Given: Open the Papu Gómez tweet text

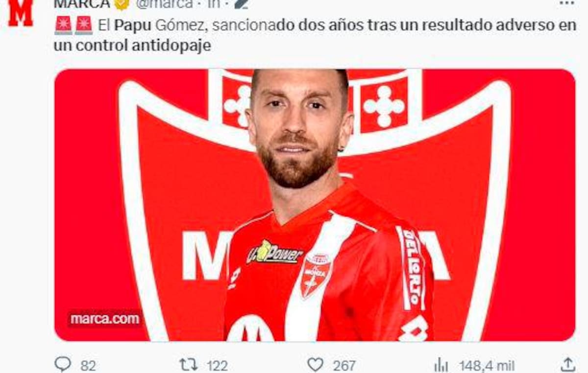Looking at the screenshot, I should [315, 36].
